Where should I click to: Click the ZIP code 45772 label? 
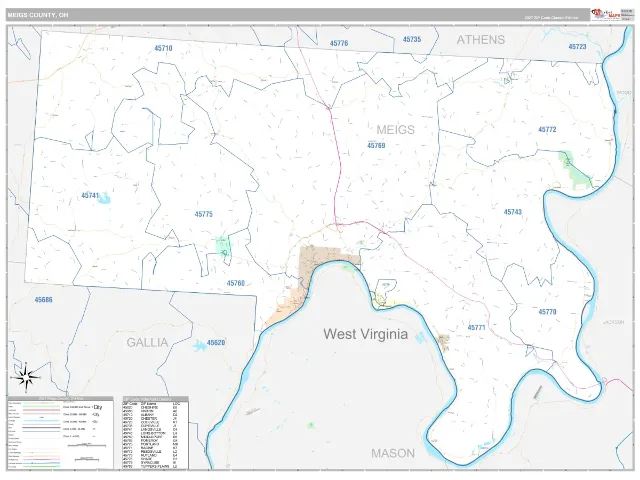pos(547,130)
